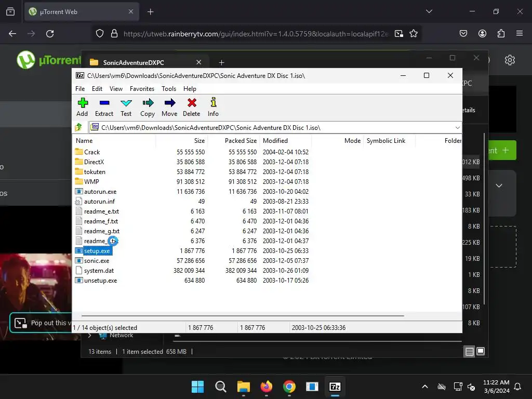Open the Firefox View button

[10, 11]
